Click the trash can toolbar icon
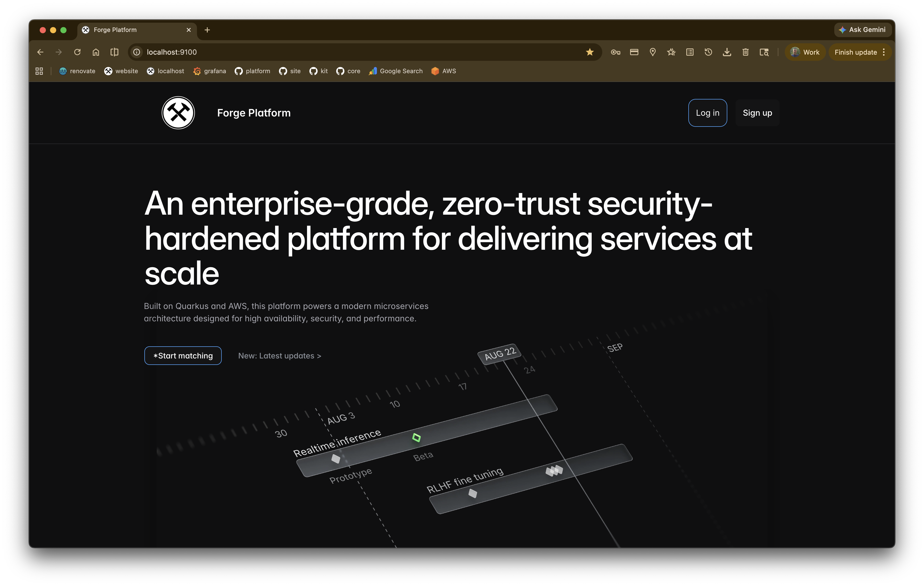924x586 pixels. pyautogui.click(x=745, y=52)
